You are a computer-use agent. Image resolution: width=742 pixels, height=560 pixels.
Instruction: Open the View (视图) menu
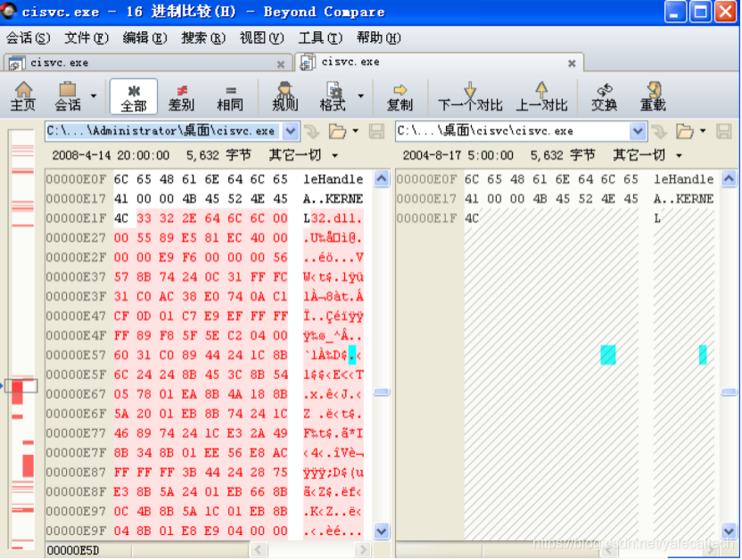pyautogui.click(x=261, y=37)
